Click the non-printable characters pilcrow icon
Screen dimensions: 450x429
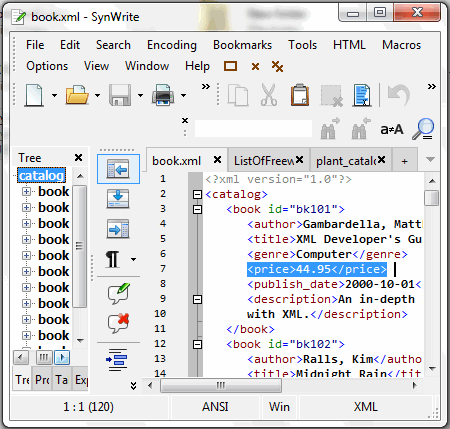pyautogui.click(x=113, y=259)
